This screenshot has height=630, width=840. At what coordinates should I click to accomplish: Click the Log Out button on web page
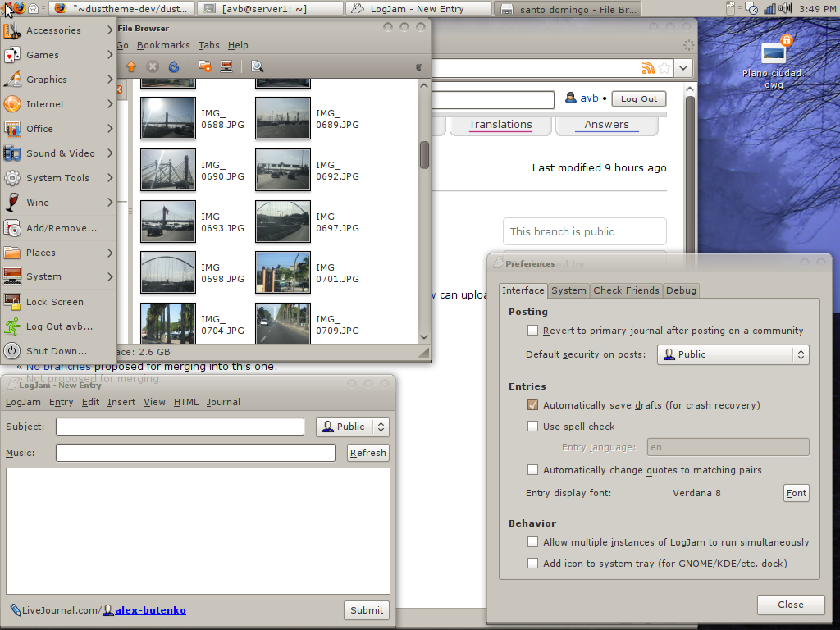[x=638, y=98]
